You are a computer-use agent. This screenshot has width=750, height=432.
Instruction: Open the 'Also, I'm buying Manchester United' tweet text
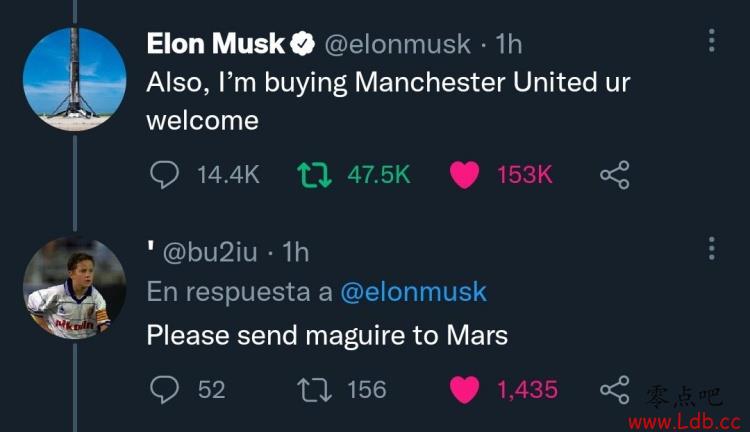point(388,101)
